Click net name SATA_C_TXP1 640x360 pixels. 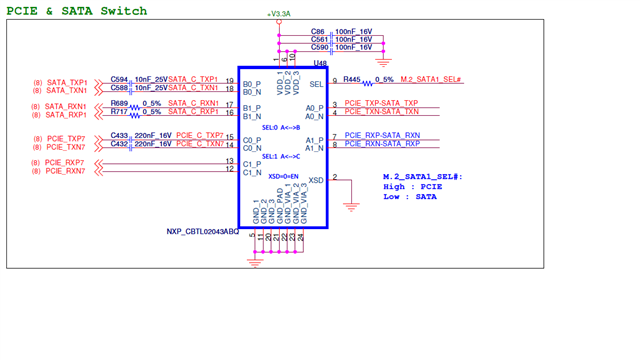tap(193, 79)
